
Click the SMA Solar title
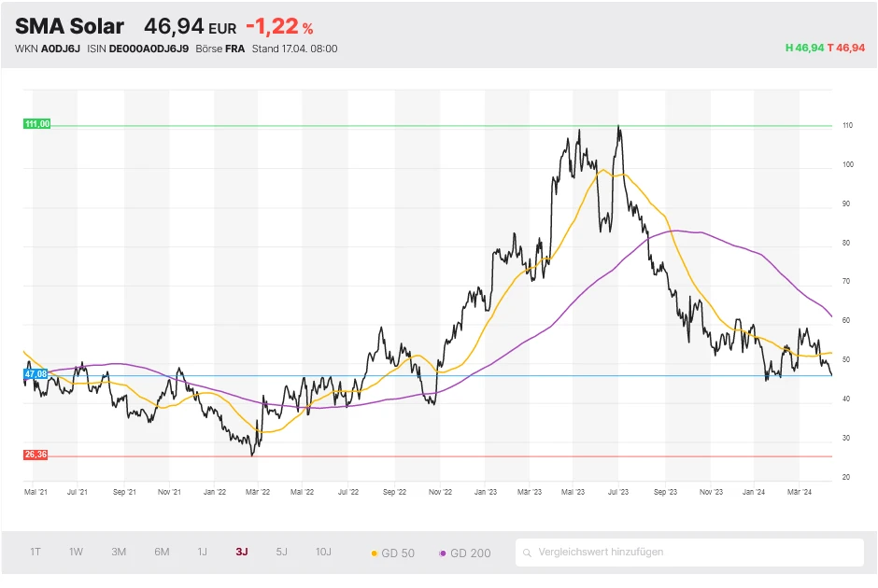pos(69,26)
